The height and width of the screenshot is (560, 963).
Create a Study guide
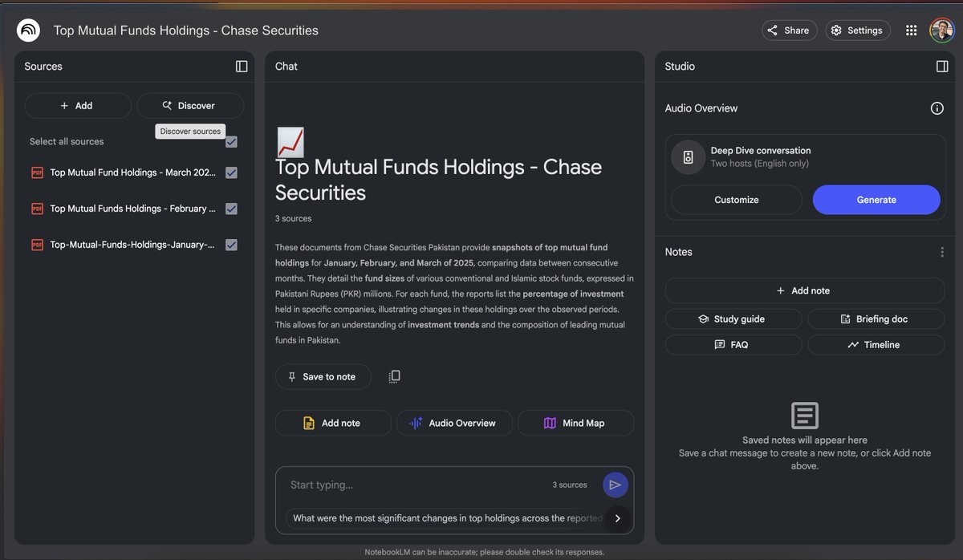pos(733,319)
